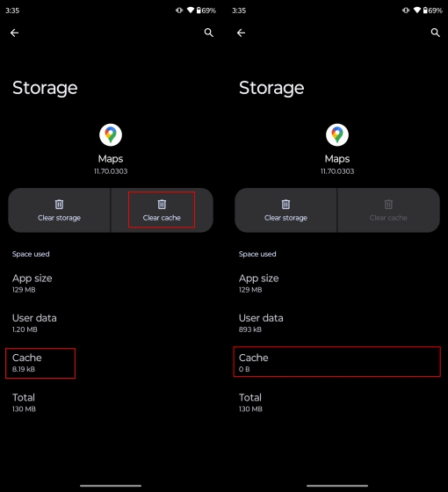Select User data 893 kB row

(337, 323)
